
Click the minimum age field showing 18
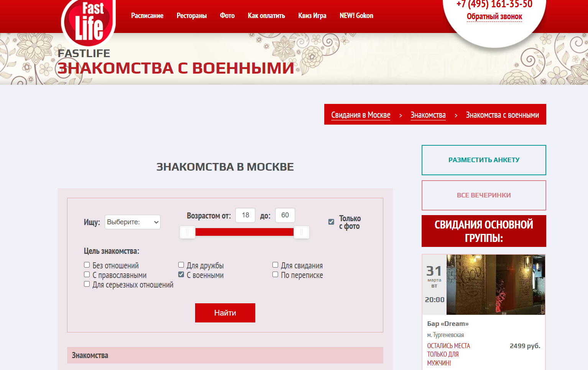coord(245,215)
